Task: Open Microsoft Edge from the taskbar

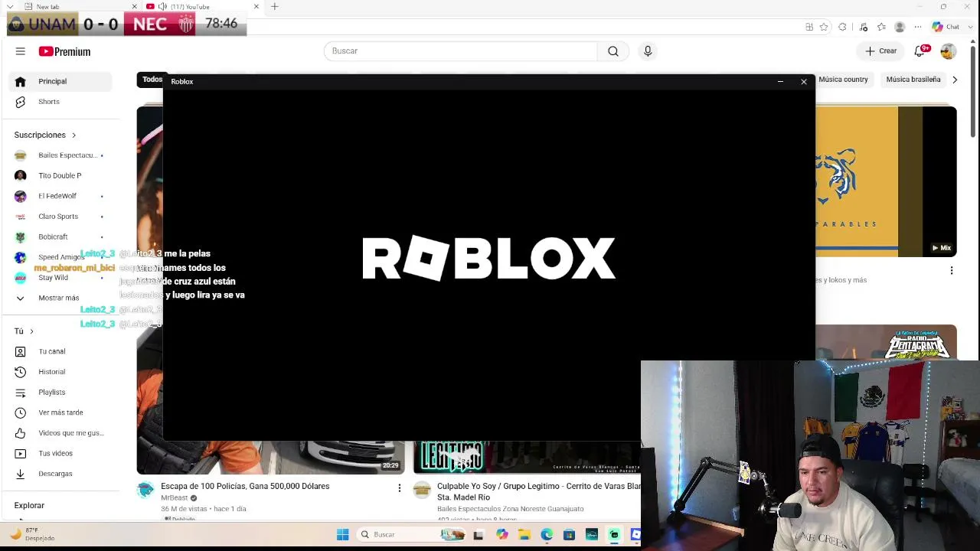Action: tap(547, 534)
